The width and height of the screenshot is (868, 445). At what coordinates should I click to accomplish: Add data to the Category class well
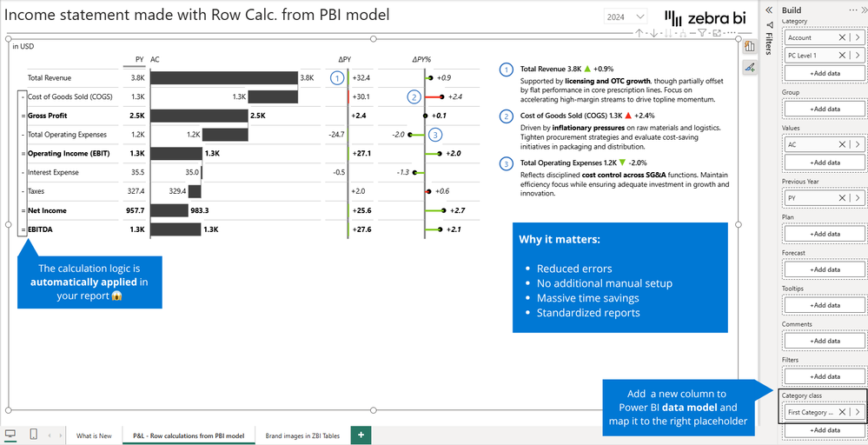(825, 430)
